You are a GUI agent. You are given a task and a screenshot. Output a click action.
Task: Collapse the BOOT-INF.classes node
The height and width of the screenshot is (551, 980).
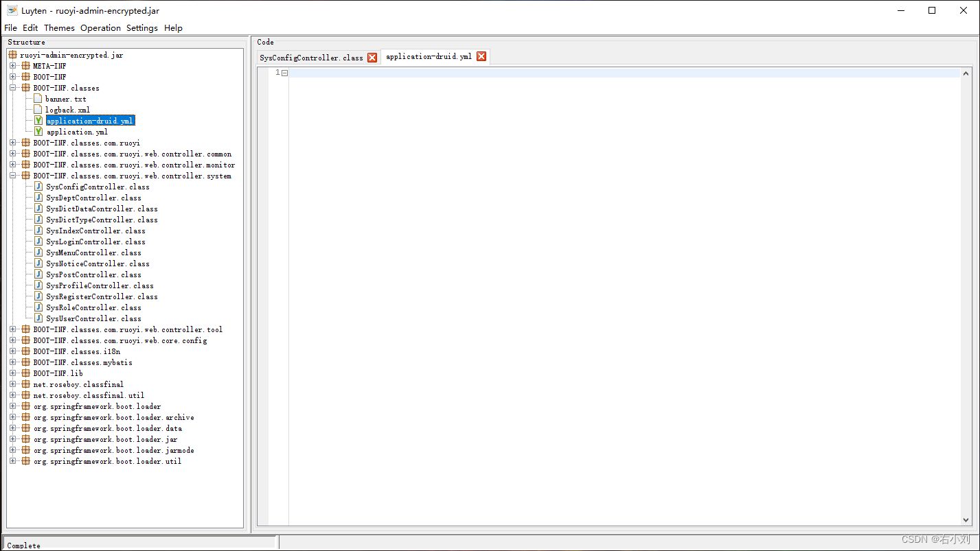[x=12, y=88]
